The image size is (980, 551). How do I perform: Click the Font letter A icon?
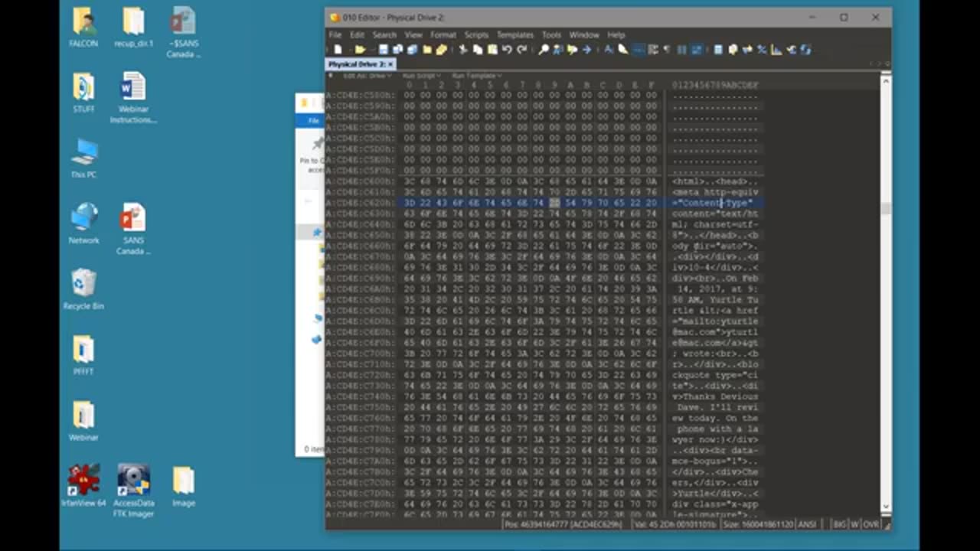609,50
